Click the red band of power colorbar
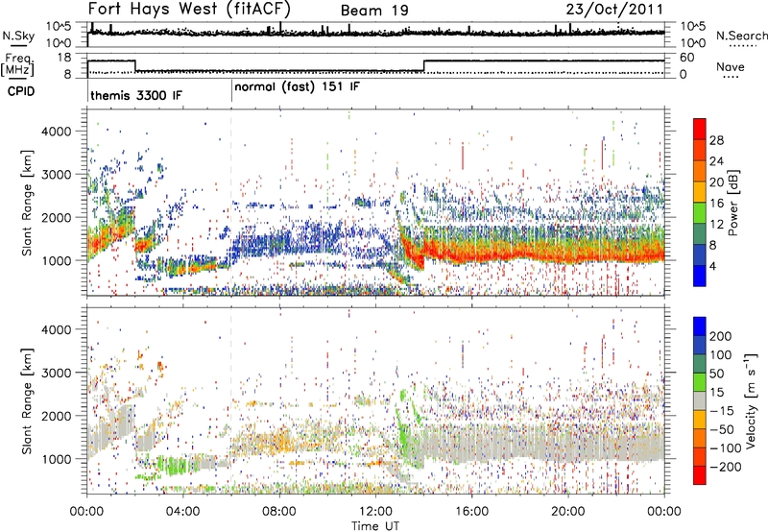 coord(700,130)
